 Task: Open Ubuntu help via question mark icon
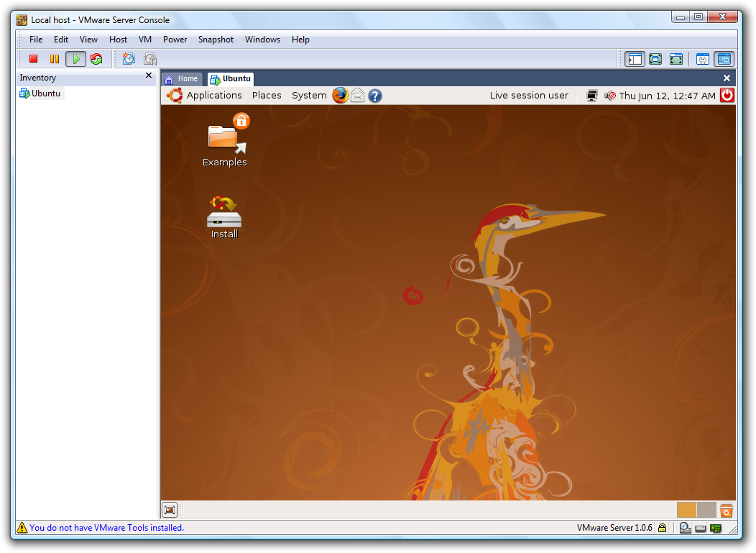tap(374, 96)
